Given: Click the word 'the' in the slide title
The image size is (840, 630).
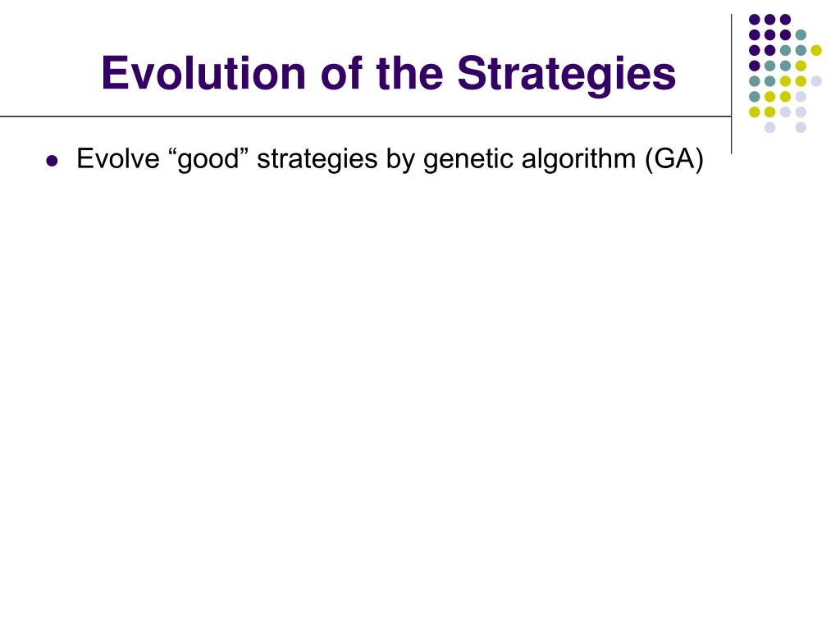Looking at the screenshot, I should pos(410,72).
